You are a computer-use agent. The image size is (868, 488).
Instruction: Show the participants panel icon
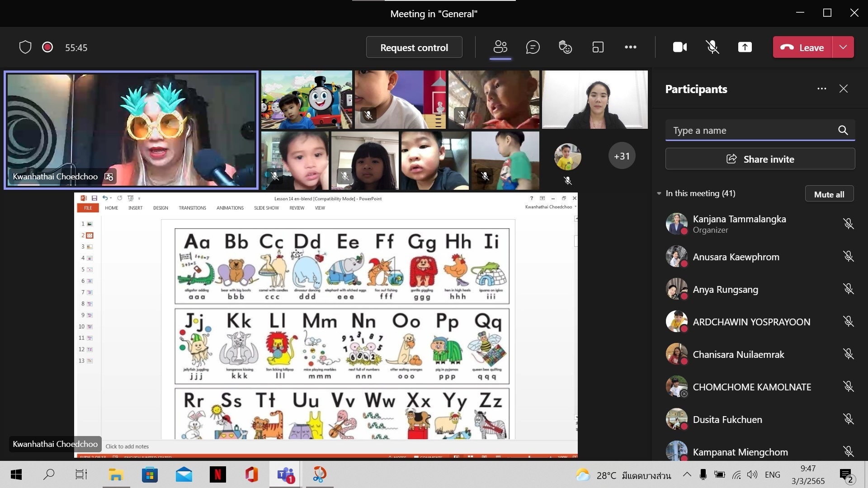click(500, 47)
